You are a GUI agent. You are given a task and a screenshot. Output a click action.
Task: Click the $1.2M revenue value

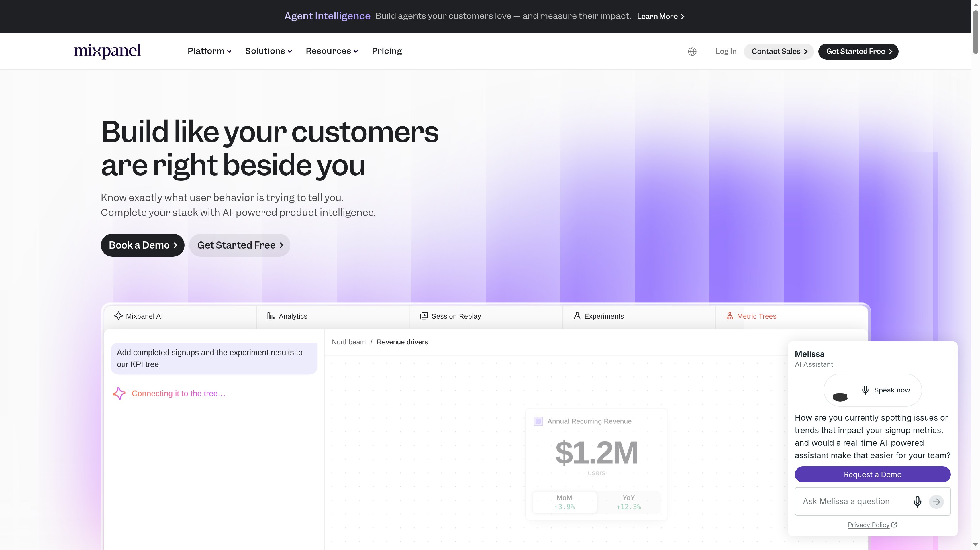[x=596, y=453]
